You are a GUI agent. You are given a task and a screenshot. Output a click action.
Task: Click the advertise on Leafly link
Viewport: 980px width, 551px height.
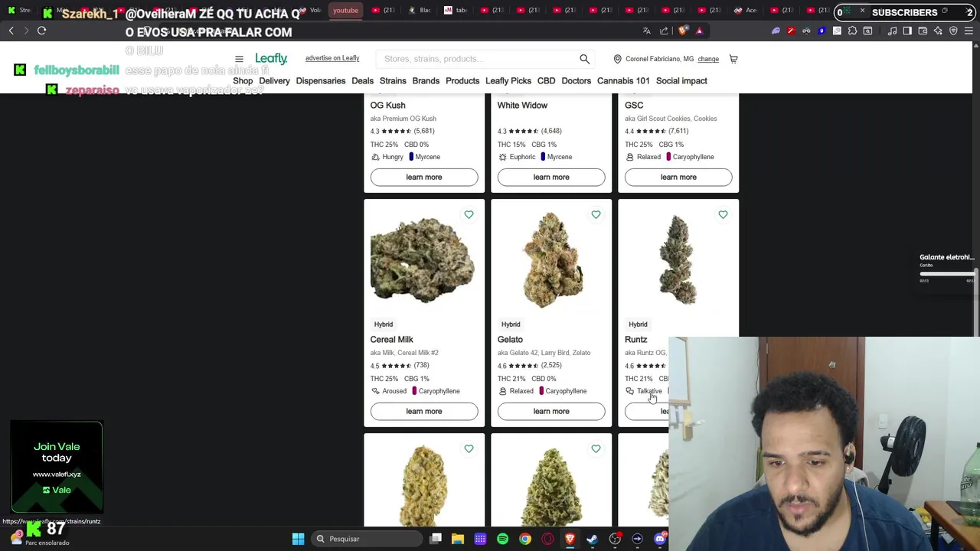(x=332, y=58)
